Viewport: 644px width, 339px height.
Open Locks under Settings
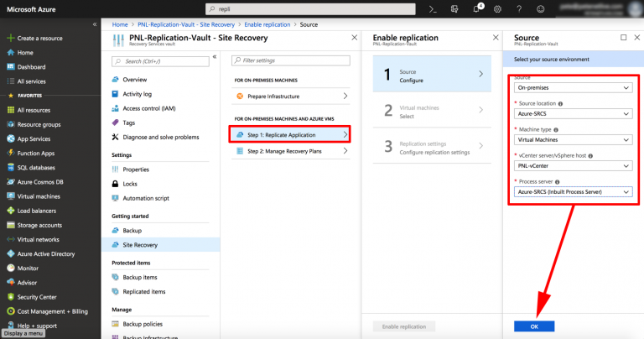click(130, 184)
